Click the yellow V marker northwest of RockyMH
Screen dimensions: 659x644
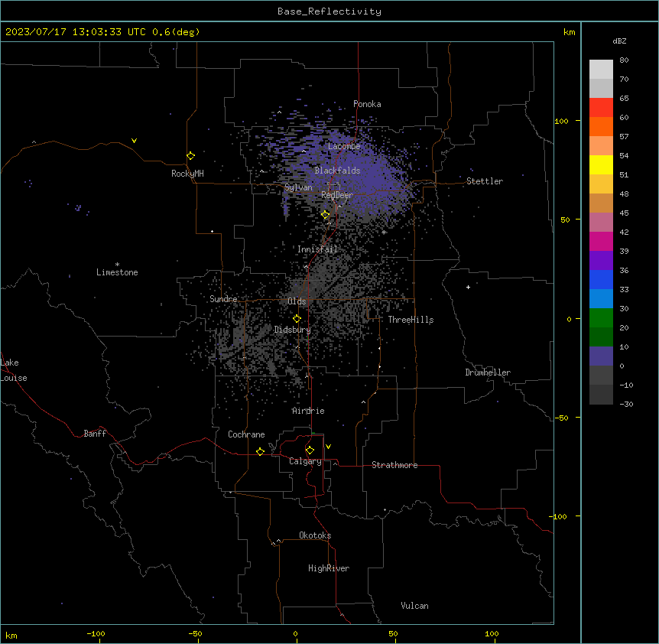pos(134,141)
